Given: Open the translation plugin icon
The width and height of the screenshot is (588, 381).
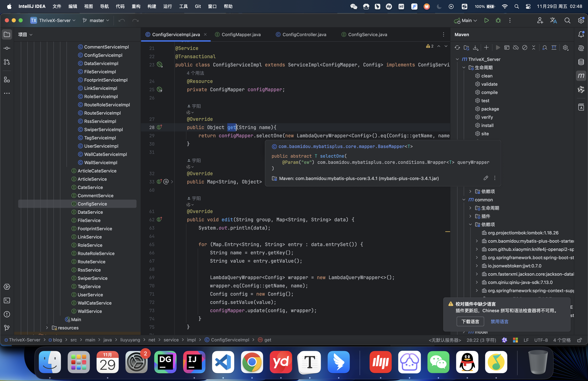Looking at the screenshot, I should tap(553, 20).
